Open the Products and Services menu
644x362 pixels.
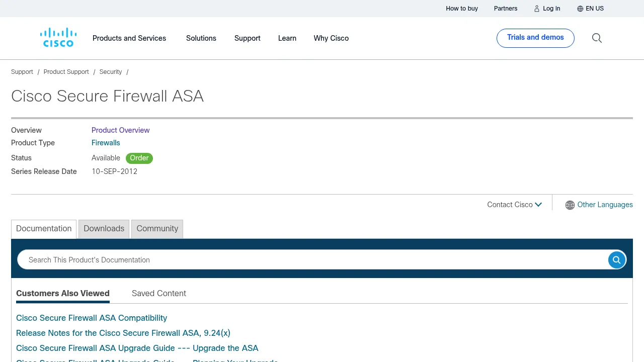[x=129, y=38]
